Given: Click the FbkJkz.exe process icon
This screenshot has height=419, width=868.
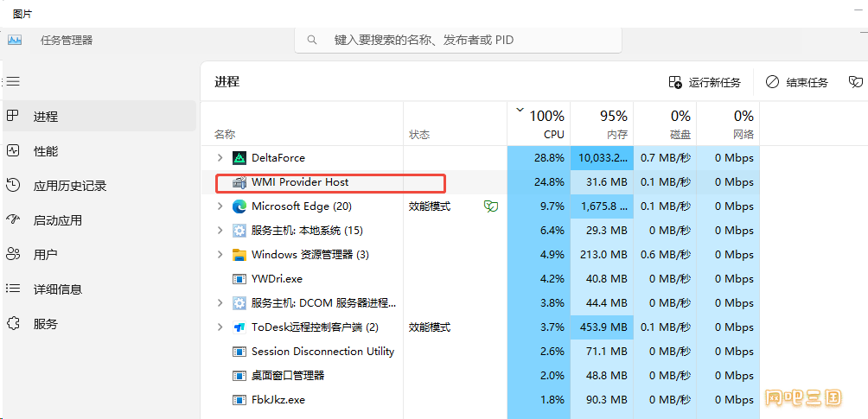Looking at the screenshot, I should [x=239, y=400].
